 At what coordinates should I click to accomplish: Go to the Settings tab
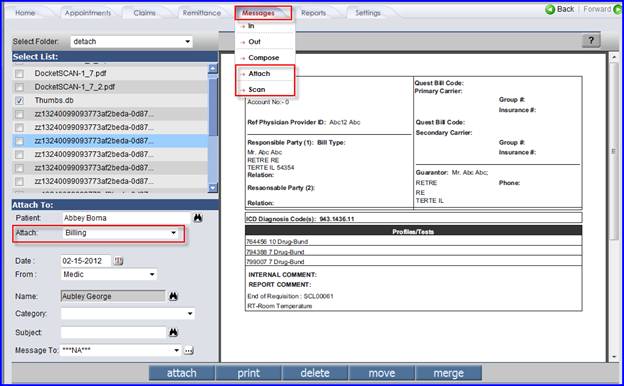coord(368,13)
